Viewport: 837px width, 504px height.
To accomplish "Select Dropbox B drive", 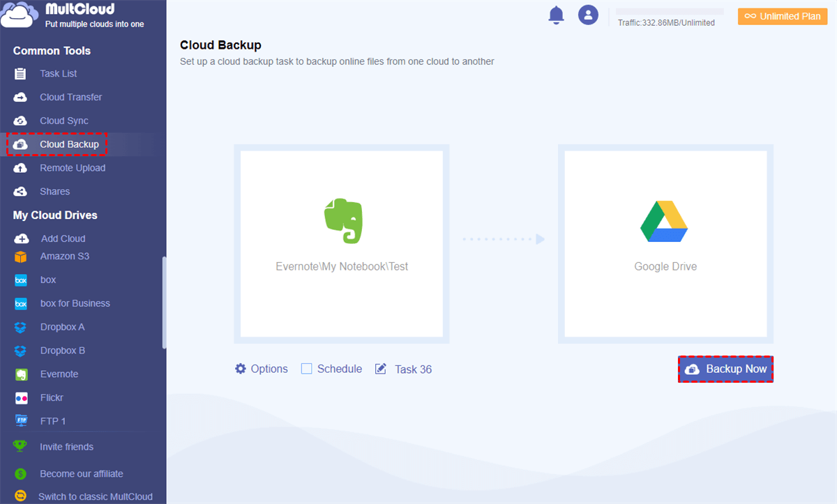I will pos(63,351).
